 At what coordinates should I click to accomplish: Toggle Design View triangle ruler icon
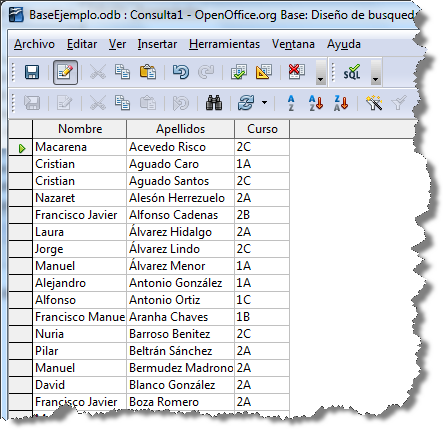264,72
